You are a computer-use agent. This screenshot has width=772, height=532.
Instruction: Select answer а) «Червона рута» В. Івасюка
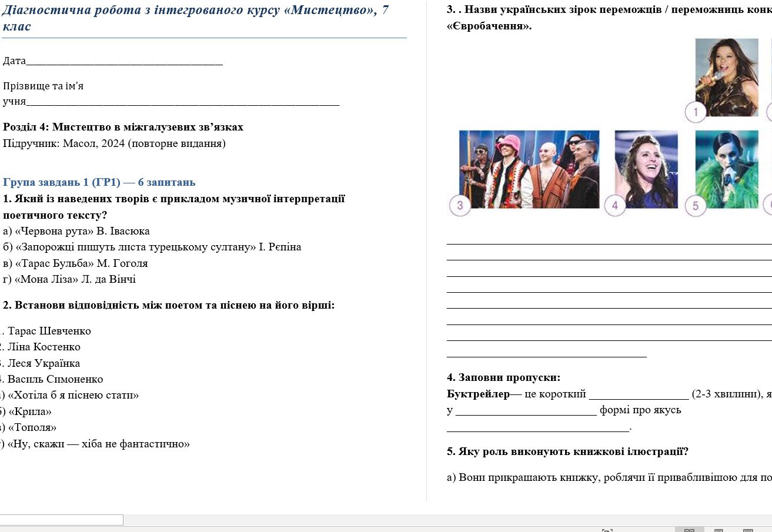click(x=76, y=231)
